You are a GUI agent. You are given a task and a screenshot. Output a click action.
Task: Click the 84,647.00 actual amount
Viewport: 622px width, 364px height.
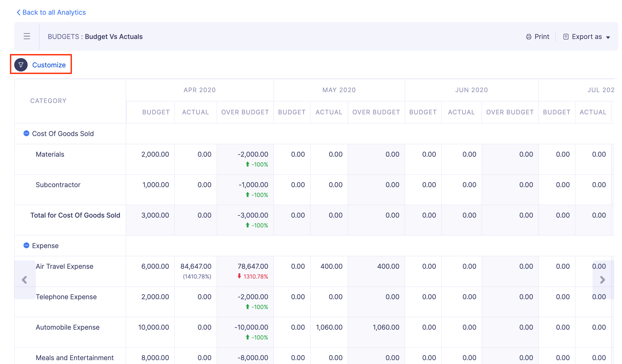coord(196,266)
